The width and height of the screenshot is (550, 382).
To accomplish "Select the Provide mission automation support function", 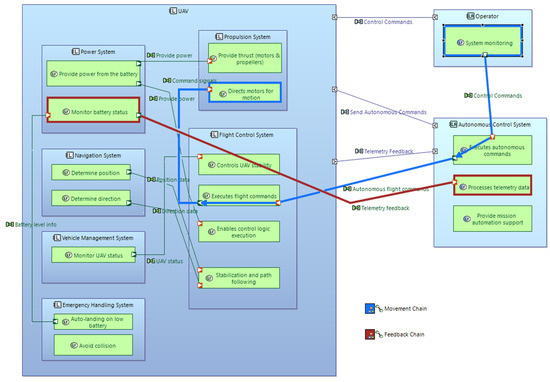I will click(x=492, y=219).
